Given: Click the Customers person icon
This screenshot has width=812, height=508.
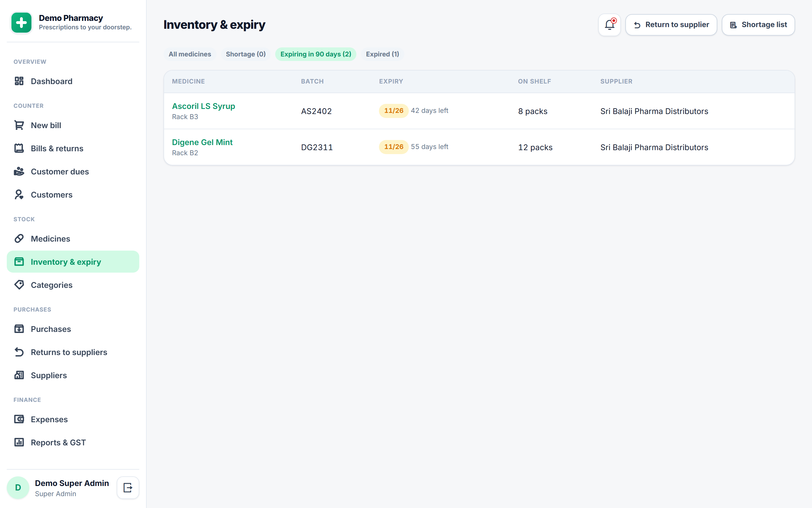Looking at the screenshot, I should pos(19,194).
